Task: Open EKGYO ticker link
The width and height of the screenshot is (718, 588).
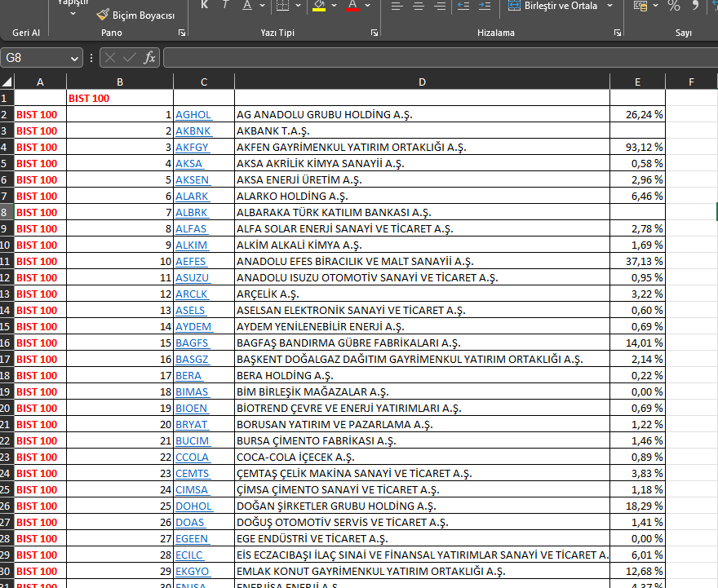Action: point(193,571)
